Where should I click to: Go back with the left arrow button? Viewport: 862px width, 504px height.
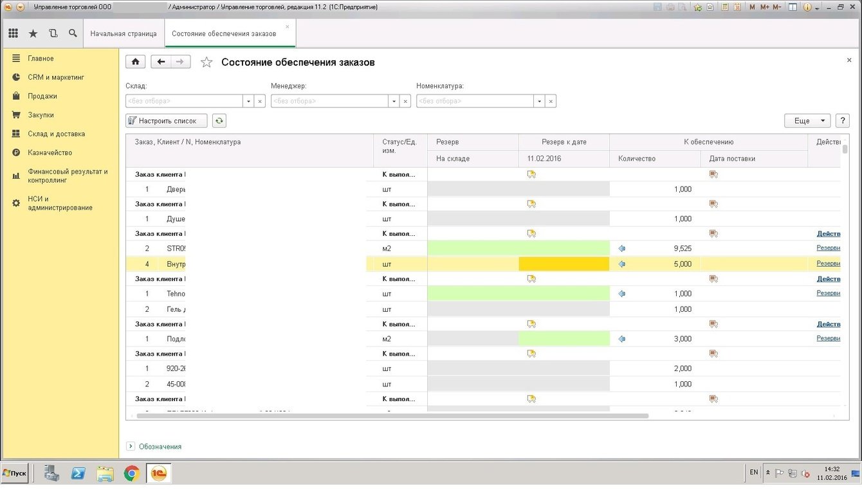click(x=161, y=62)
